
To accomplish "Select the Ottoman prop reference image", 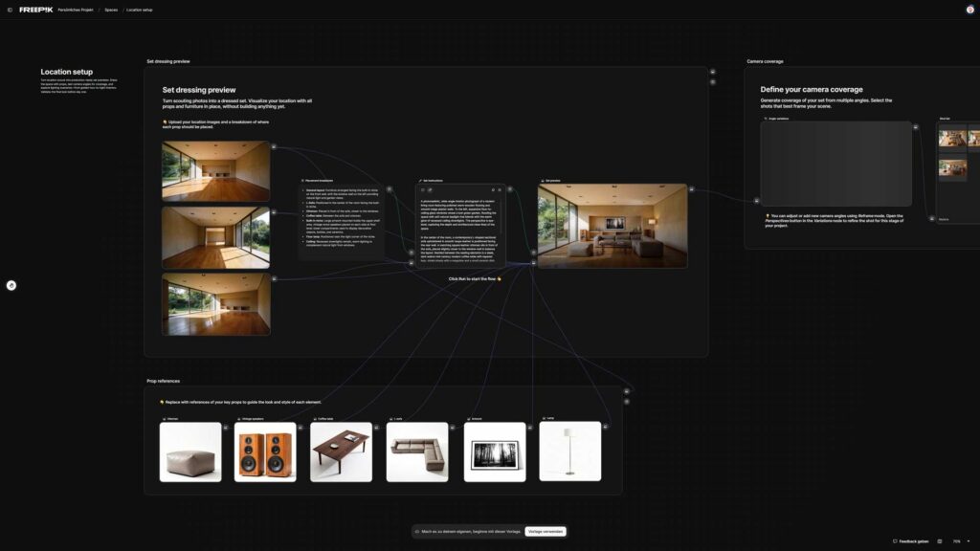I will 190,452.
